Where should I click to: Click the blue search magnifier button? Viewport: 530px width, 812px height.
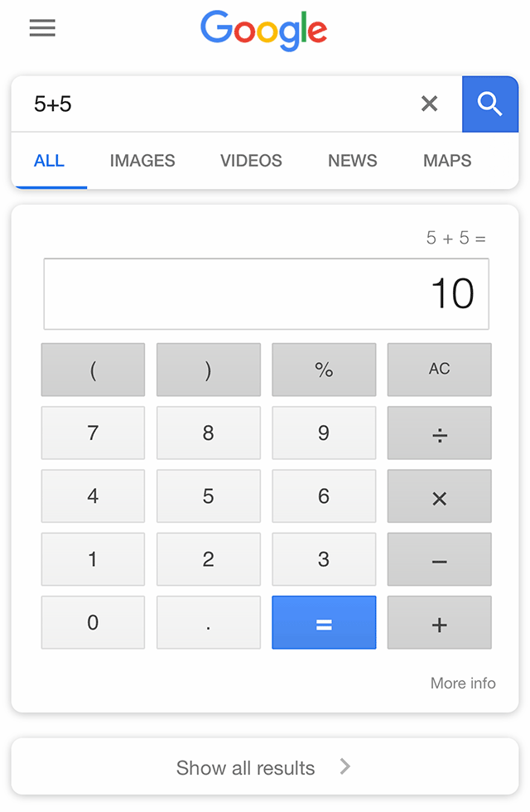tap(490, 104)
